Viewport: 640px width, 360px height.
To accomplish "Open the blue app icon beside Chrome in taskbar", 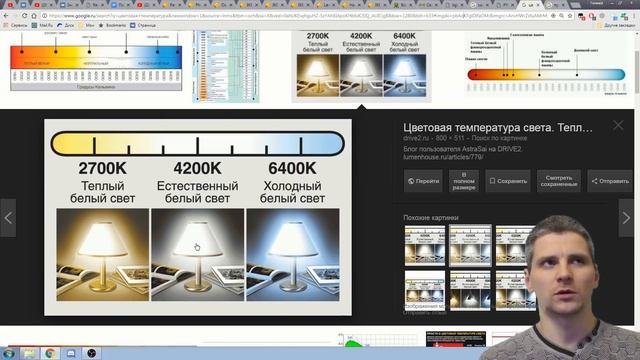I will pos(71,353).
